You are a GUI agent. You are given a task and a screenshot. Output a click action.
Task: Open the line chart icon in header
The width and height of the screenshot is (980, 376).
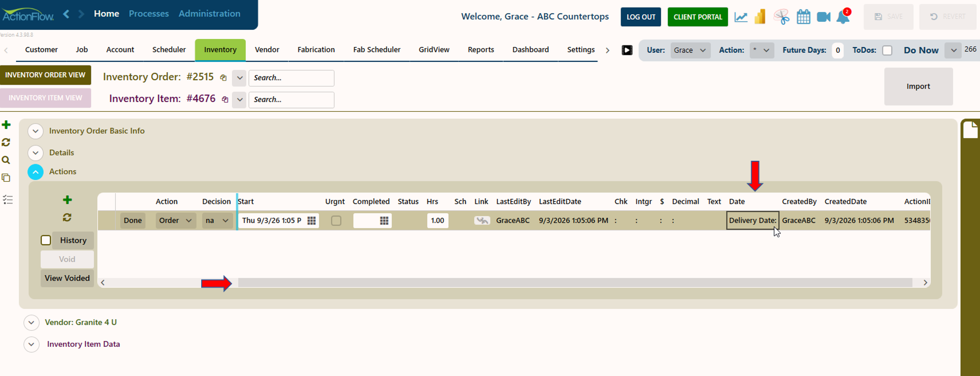pos(741,17)
